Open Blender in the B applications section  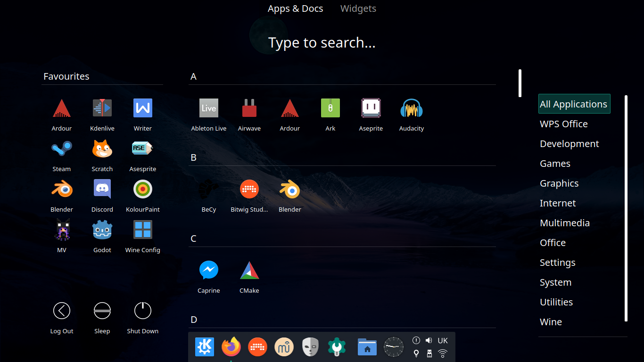click(x=290, y=196)
